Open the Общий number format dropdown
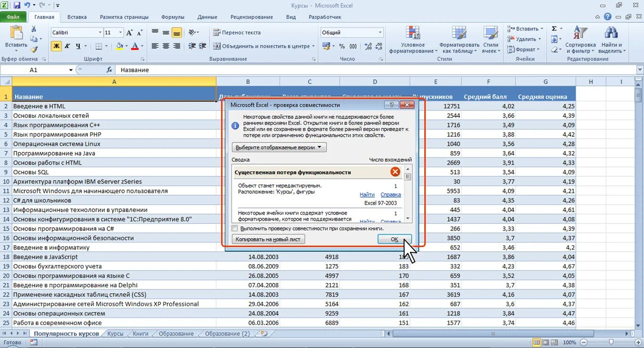644x348 pixels. [x=380, y=33]
